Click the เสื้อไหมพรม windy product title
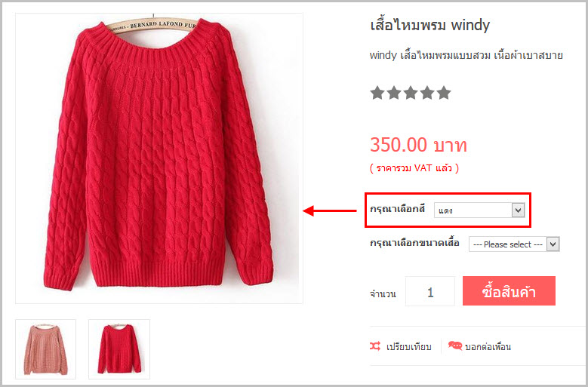The image size is (588, 387). (x=429, y=26)
